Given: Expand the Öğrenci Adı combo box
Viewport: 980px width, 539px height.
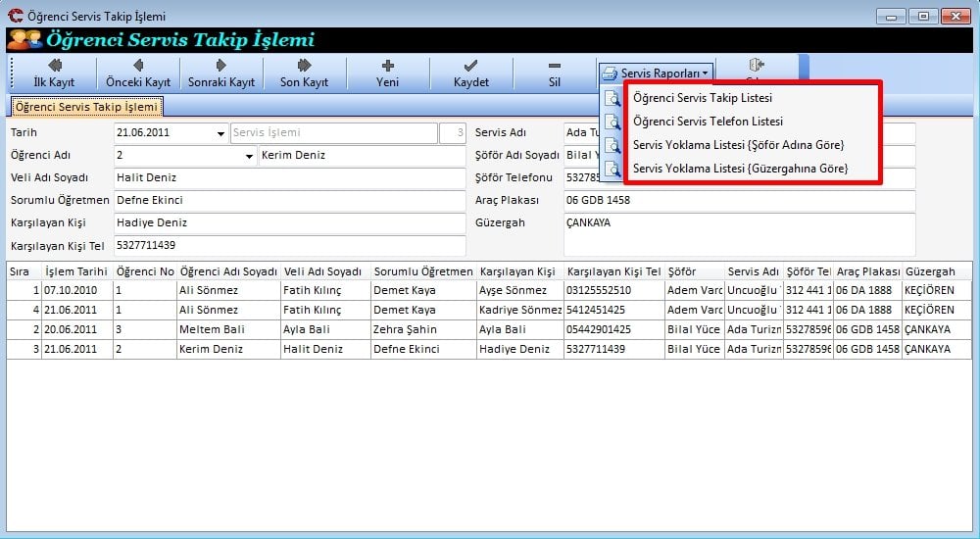Looking at the screenshot, I should pos(249,156).
